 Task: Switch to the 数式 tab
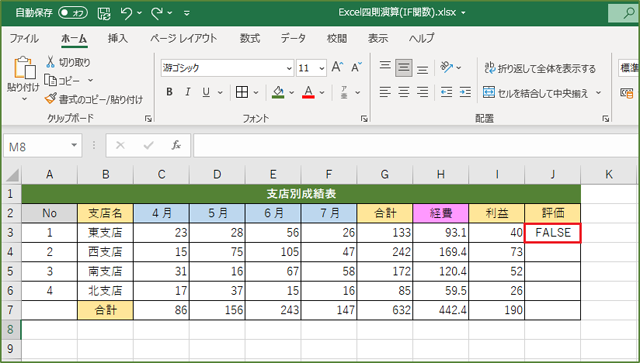tap(249, 38)
